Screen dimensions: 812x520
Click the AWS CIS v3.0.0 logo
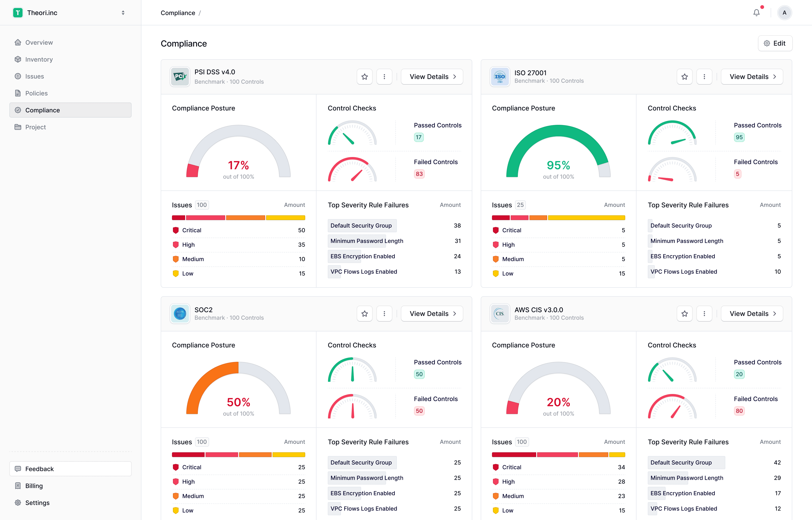pos(500,314)
